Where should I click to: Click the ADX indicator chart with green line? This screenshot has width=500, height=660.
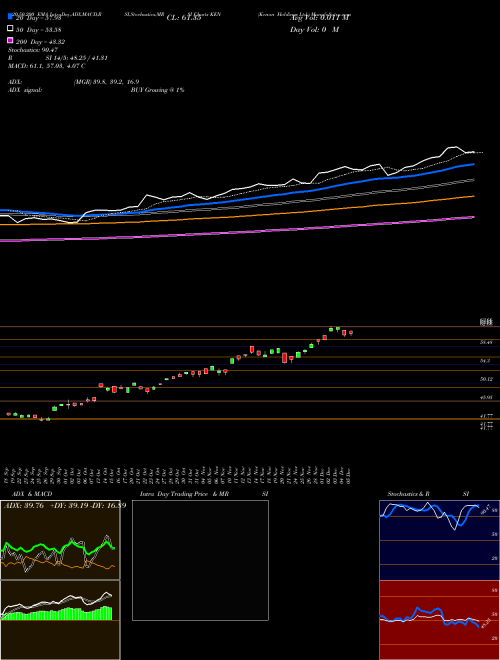pos(60,540)
